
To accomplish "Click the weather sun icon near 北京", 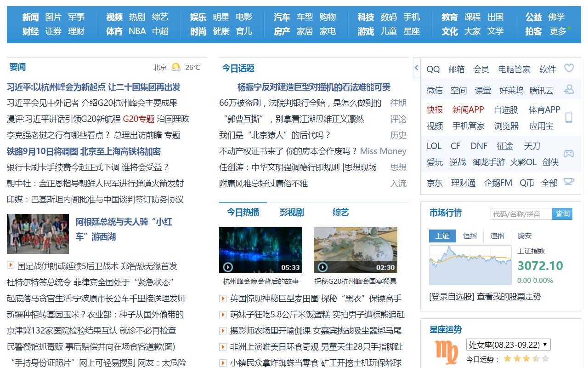I will [176, 67].
